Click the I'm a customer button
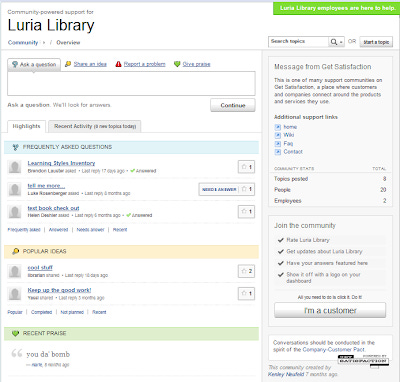This screenshot has width=400, height=382. (x=330, y=310)
